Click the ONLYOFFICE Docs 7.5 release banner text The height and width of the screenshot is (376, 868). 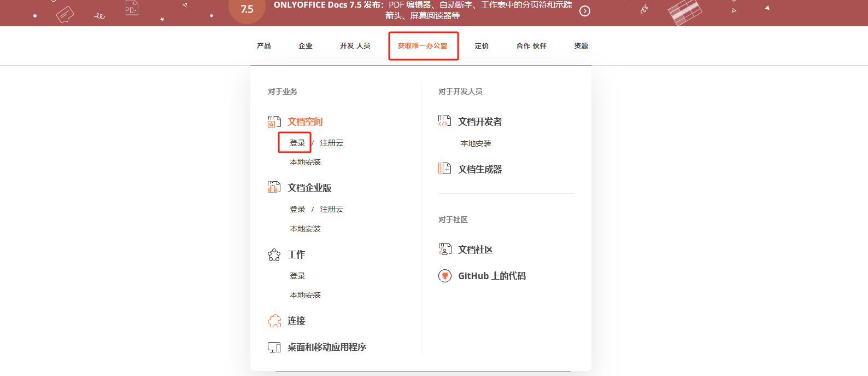pyautogui.click(x=423, y=10)
